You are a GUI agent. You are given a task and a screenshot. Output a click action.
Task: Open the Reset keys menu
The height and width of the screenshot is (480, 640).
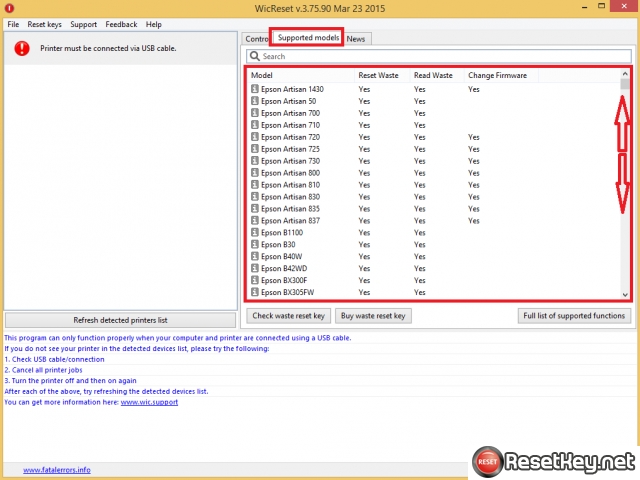[44, 24]
